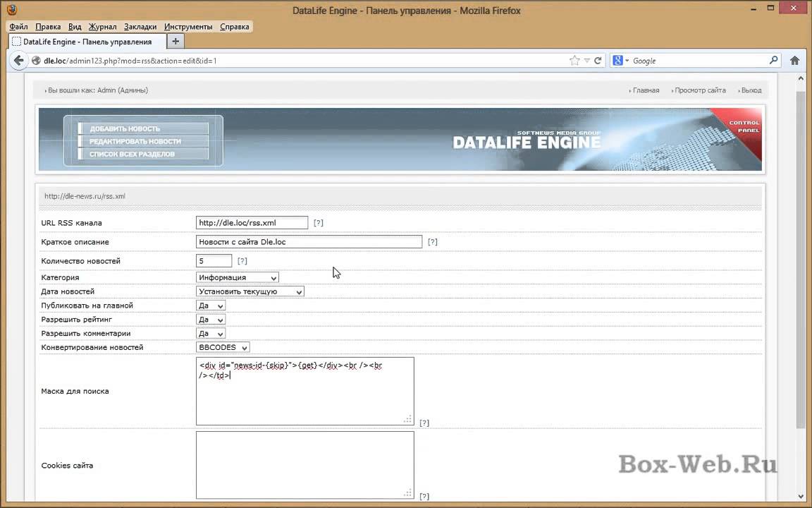Click scrollbar down arrow
Screen dimensions: 812x508
coord(801,495)
